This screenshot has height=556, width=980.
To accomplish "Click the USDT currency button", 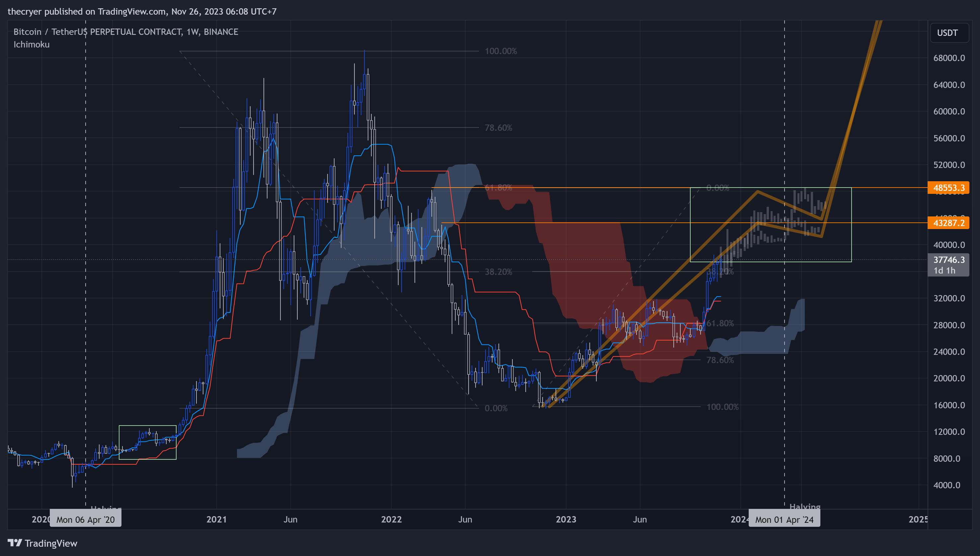I will (949, 33).
